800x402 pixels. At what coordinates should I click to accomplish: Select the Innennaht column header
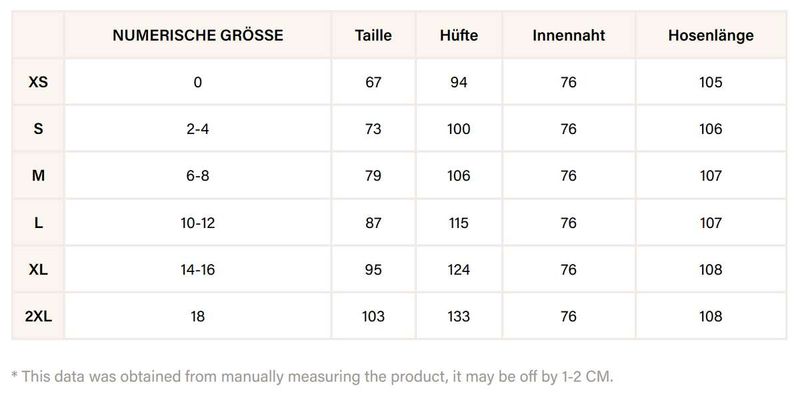[569, 36]
